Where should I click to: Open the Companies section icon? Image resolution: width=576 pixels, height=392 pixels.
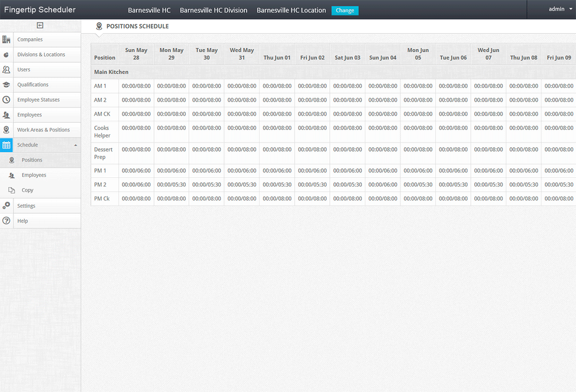pos(6,39)
